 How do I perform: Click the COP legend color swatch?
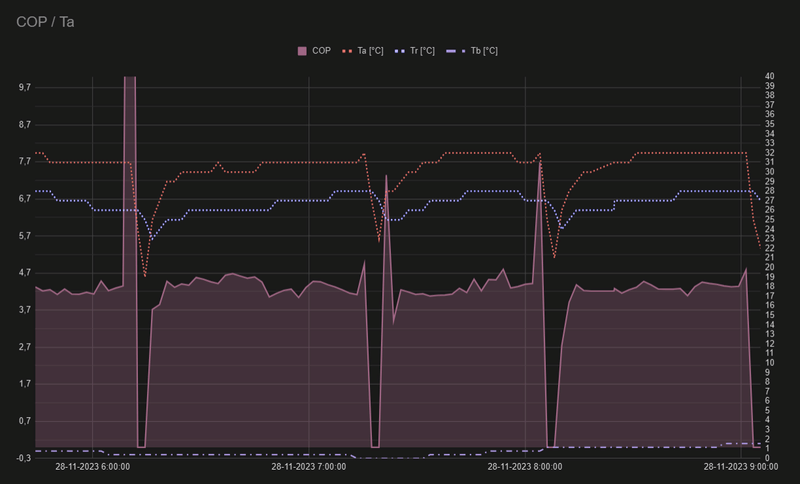click(x=303, y=51)
